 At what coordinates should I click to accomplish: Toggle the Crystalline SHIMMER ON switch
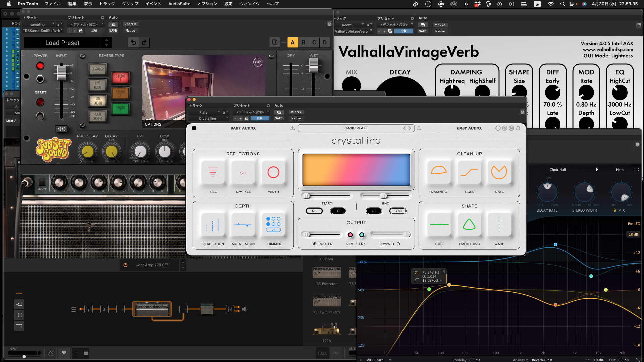(273, 230)
